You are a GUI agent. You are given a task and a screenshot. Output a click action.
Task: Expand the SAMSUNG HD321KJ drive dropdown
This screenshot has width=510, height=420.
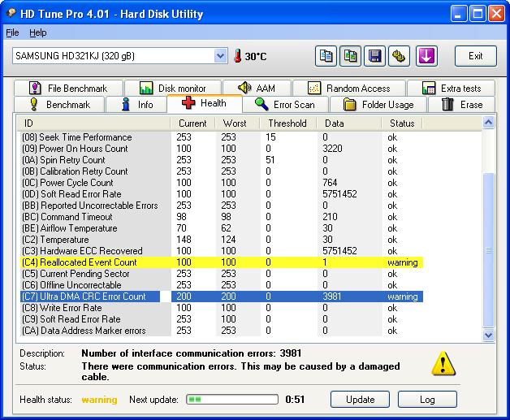click(x=220, y=55)
